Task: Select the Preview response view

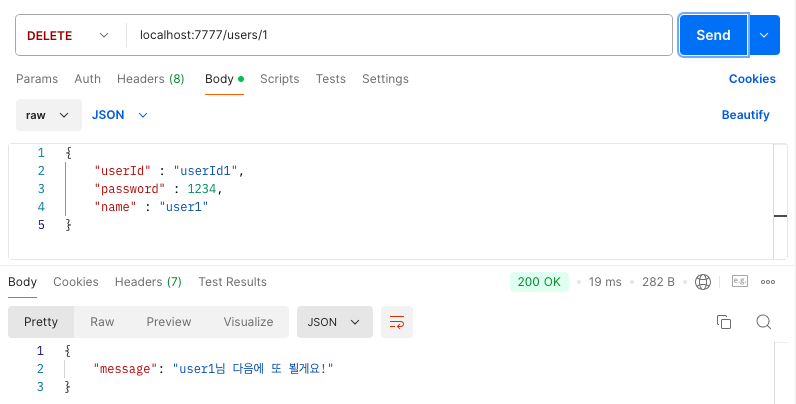Action: [x=169, y=322]
